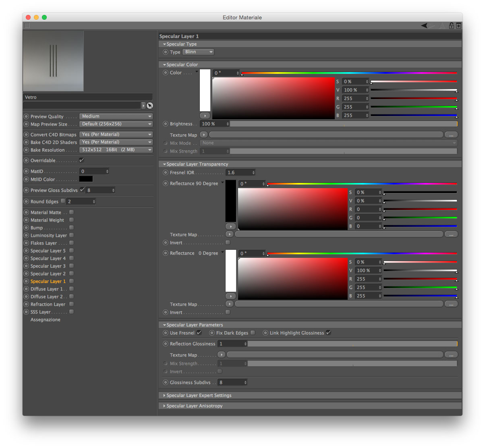Click the back arrow navigation icon
Viewport: 485px width, 448px height.
[x=424, y=26]
